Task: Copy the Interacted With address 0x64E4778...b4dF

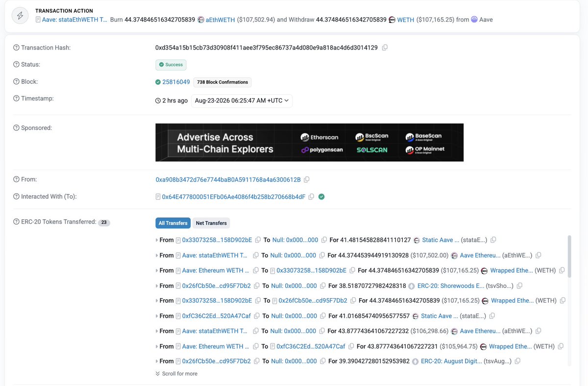Action: coord(312,197)
